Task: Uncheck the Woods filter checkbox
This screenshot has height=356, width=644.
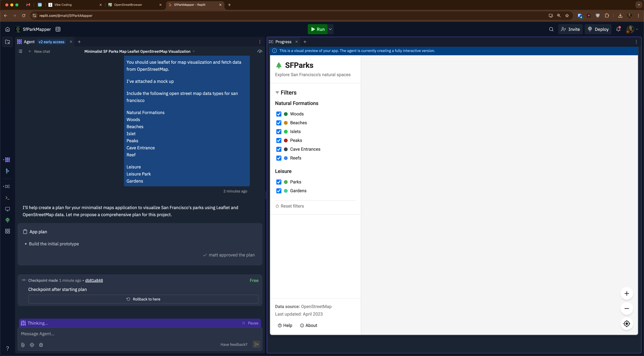Action: click(x=279, y=114)
